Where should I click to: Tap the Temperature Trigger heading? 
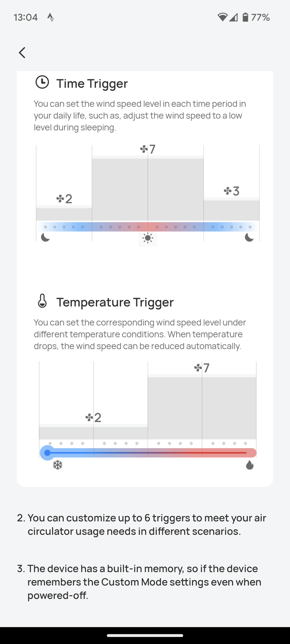pos(115,302)
